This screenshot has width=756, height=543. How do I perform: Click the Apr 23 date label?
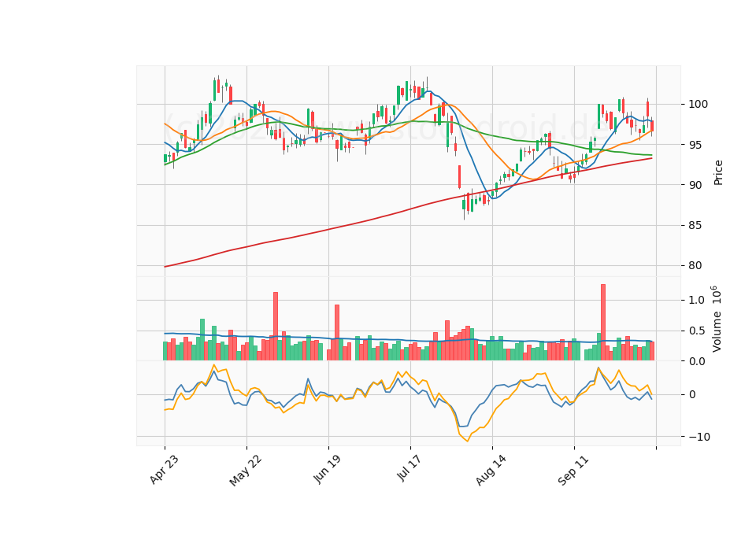[x=164, y=469]
